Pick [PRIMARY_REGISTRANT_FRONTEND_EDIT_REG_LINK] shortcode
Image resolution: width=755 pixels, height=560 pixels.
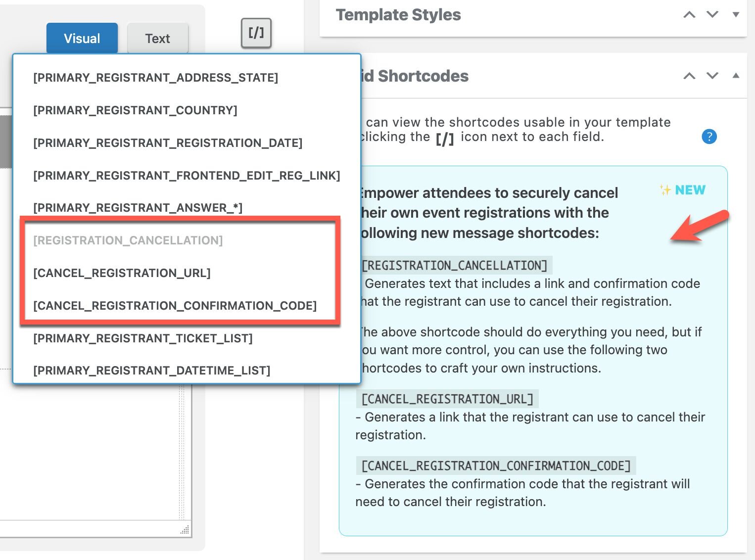187,176
